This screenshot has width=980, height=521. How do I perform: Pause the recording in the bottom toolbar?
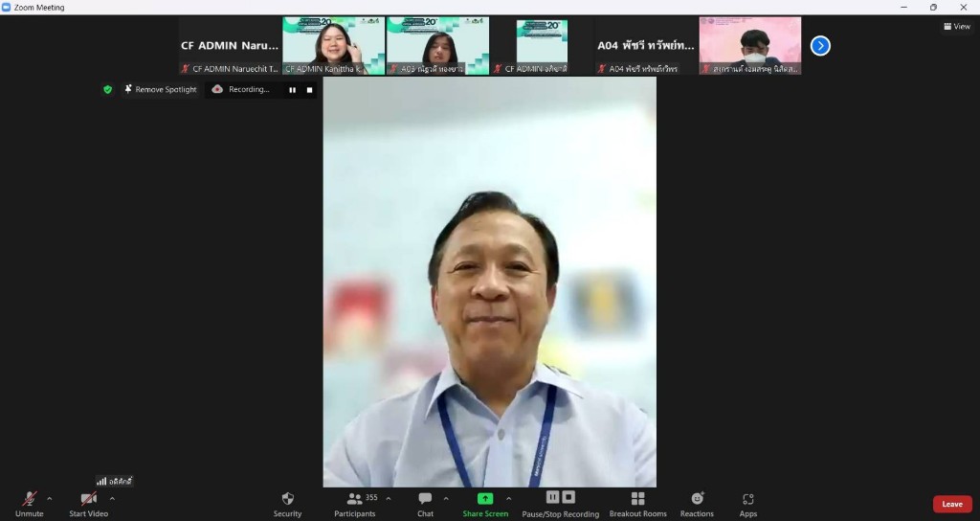pos(552,497)
